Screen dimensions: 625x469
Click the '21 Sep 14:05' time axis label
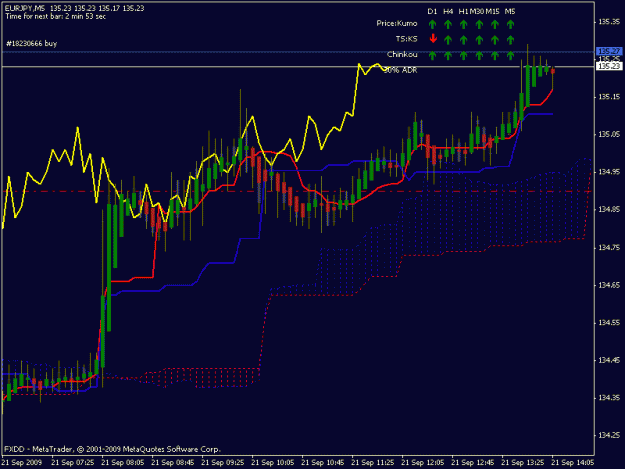[x=573, y=462]
